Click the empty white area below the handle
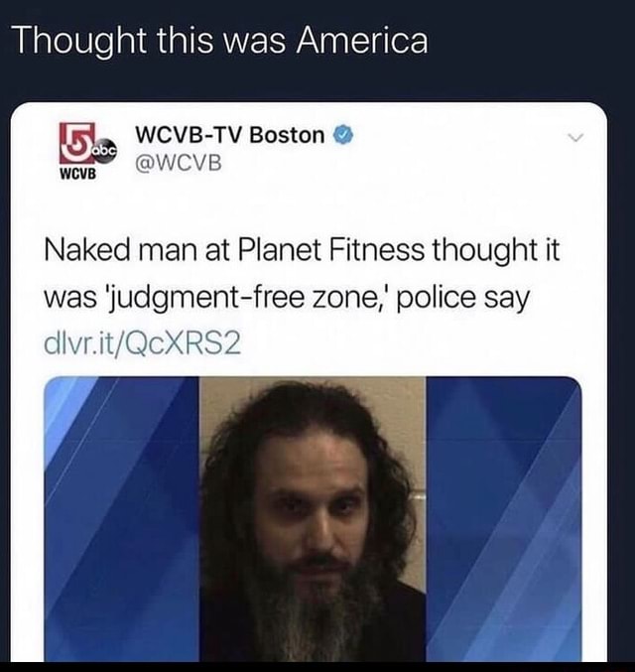This screenshot has height=672, width=635. tap(309, 203)
